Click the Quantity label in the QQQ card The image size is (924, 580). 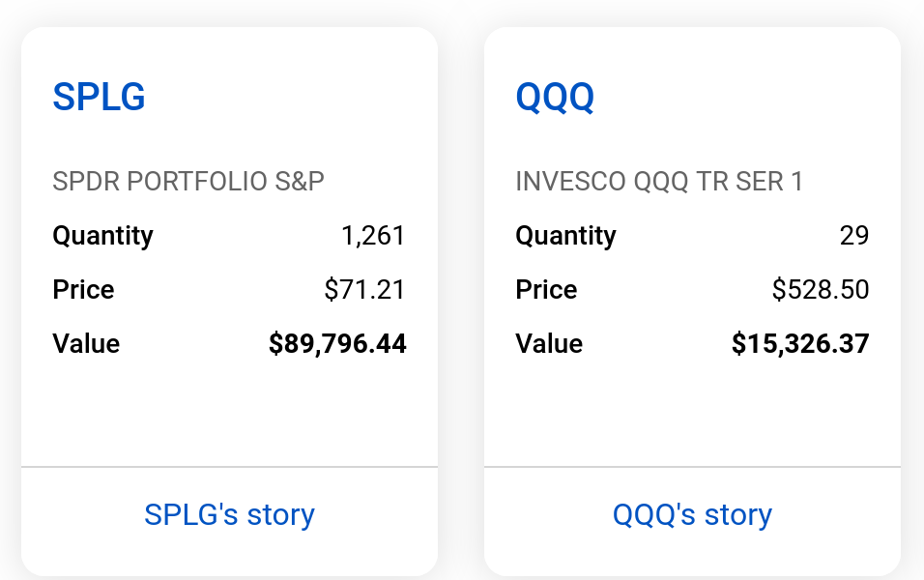tap(565, 236)
